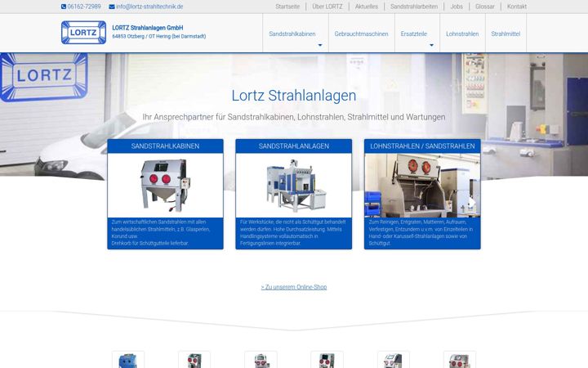
Task: Open the Über LORTZ page
Action: 327,7
